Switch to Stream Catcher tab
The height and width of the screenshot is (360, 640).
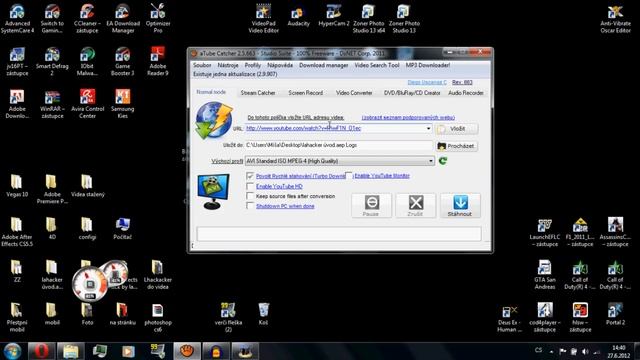(x=258, y=93)
